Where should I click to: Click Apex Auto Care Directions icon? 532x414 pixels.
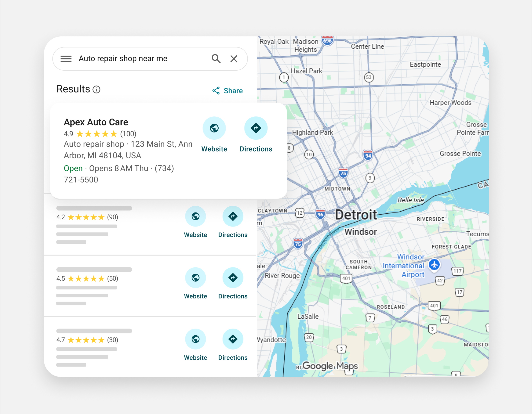[x=256, y=128]
